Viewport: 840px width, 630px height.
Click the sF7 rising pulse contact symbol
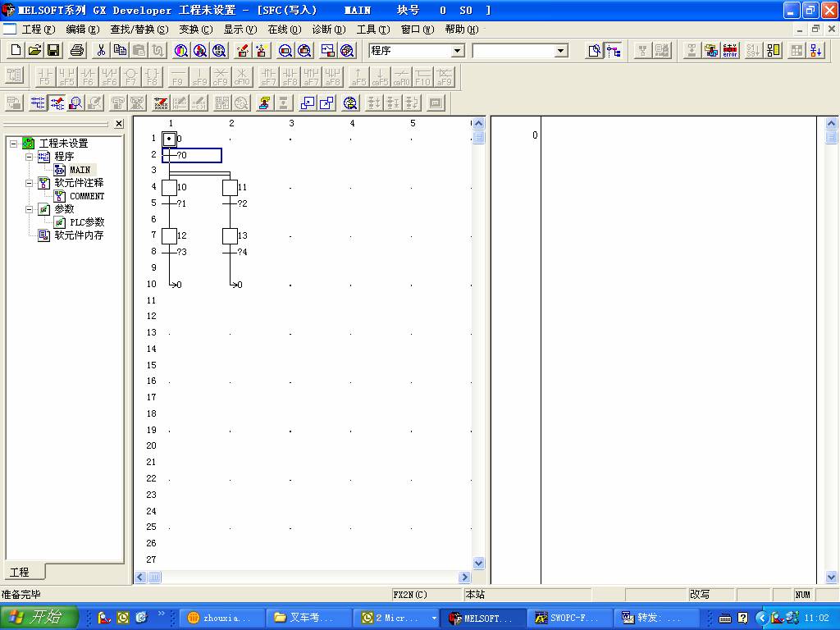[x=268, y=76]
